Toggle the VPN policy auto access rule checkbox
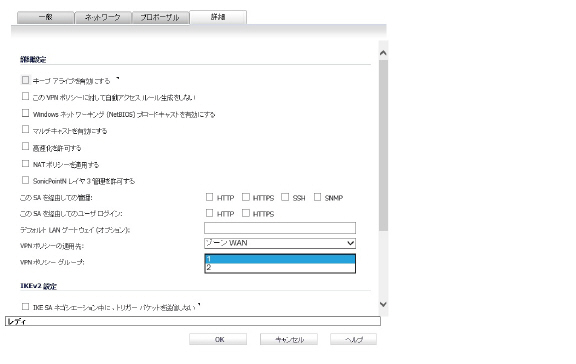This screenshot has height=364, width=576. point(25,96)
